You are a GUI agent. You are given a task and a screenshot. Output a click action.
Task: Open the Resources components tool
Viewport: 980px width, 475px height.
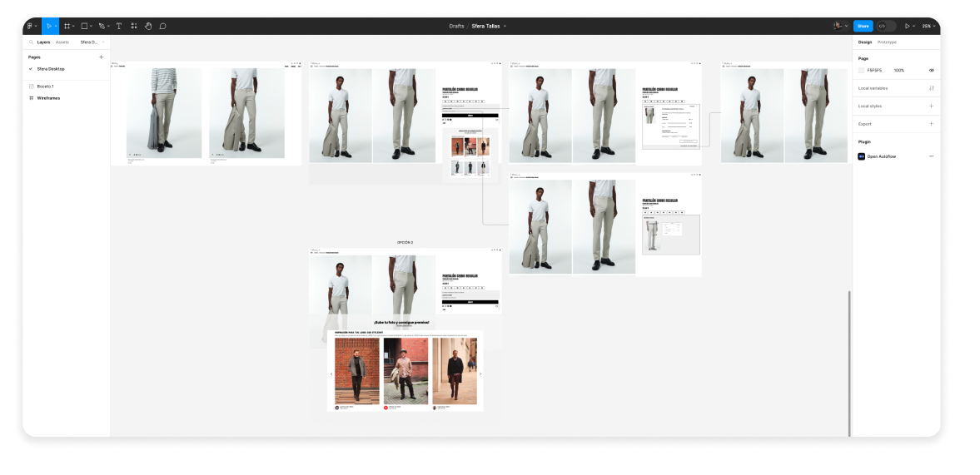pos(134,26)
